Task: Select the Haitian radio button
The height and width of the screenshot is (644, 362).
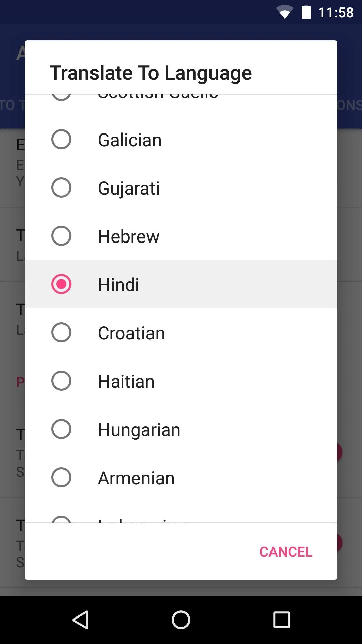Action: (x=61, y=381)
